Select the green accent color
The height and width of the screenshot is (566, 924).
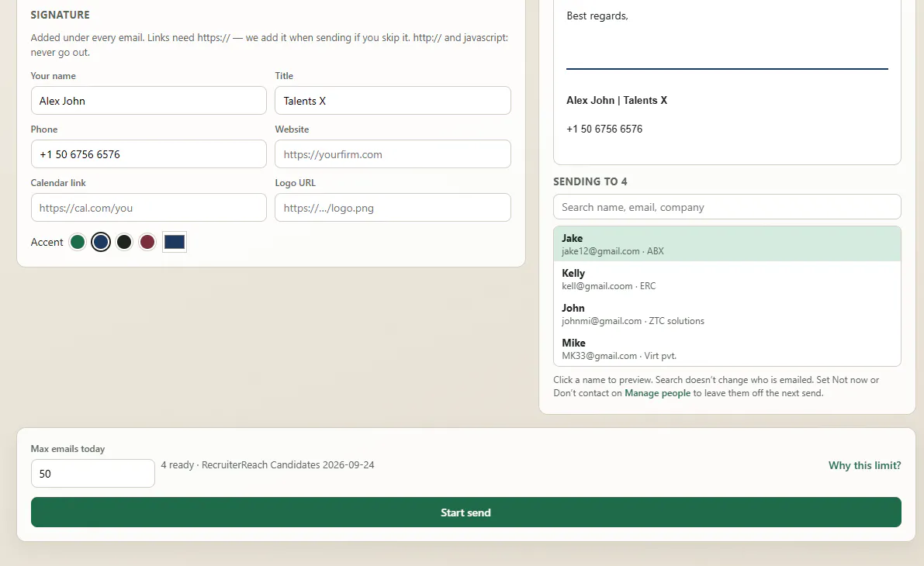click(78, 242)
